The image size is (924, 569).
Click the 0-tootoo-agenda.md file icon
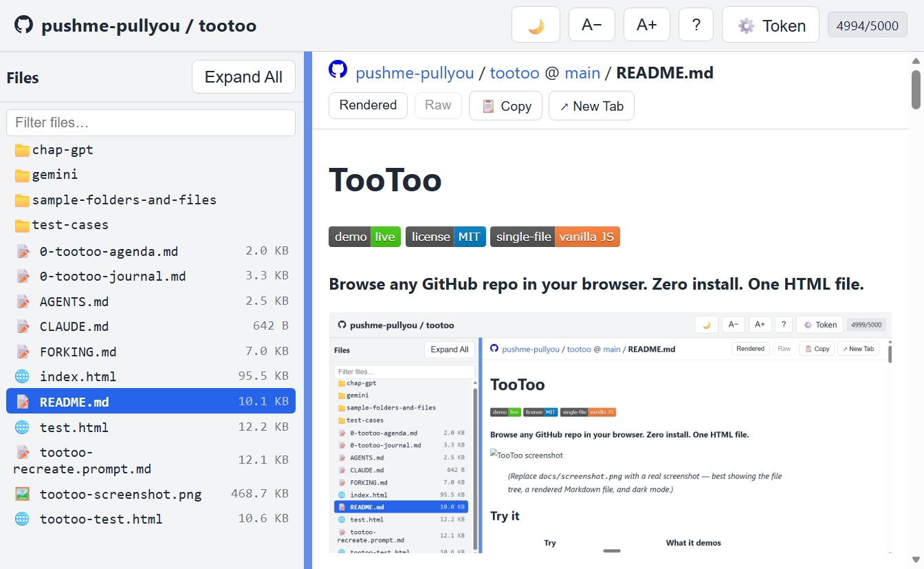[x=23, y=251]
